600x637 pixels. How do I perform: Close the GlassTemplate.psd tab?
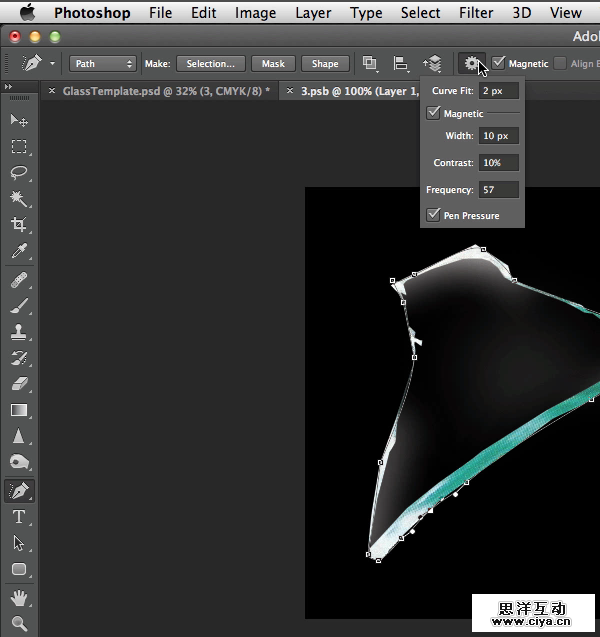click(52, 91)
